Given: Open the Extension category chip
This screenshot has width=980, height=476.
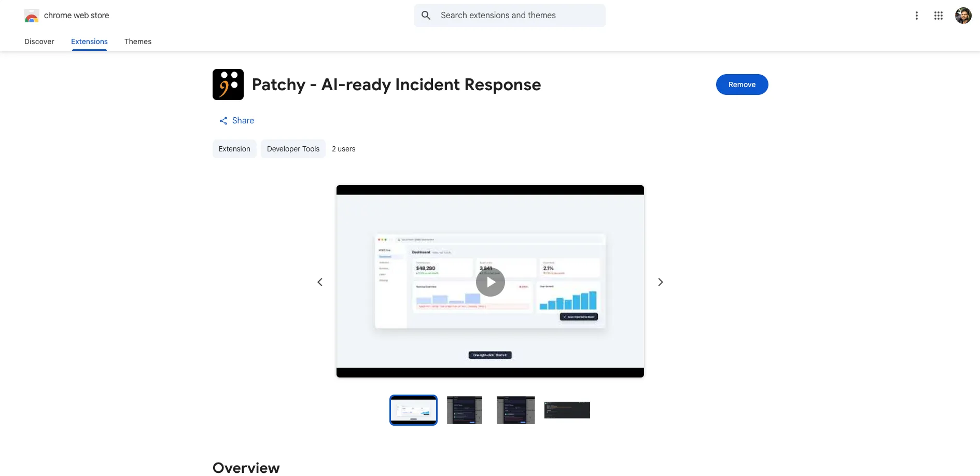Looking at the screenshot, I should pos(234,149).
